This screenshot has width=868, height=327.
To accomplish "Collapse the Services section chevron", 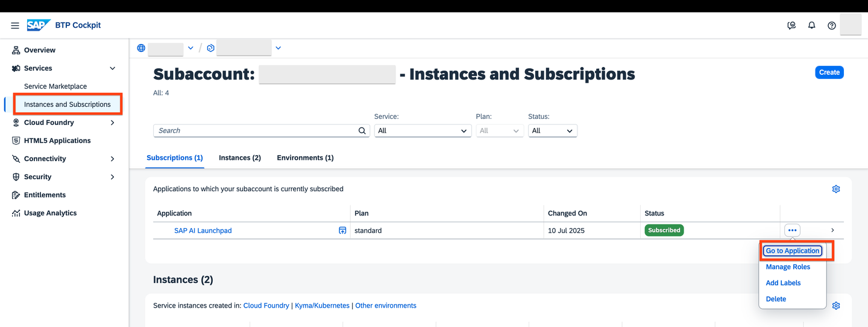I will 112,68.
